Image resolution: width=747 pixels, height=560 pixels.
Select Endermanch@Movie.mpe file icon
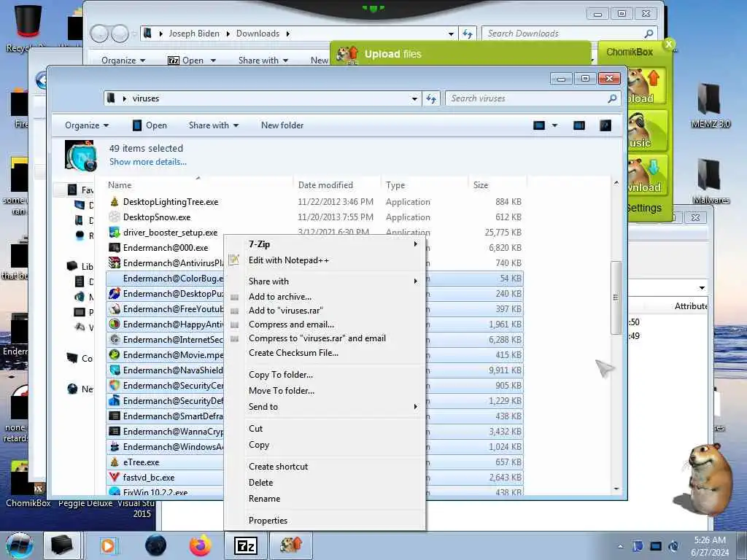coord(115,355)
